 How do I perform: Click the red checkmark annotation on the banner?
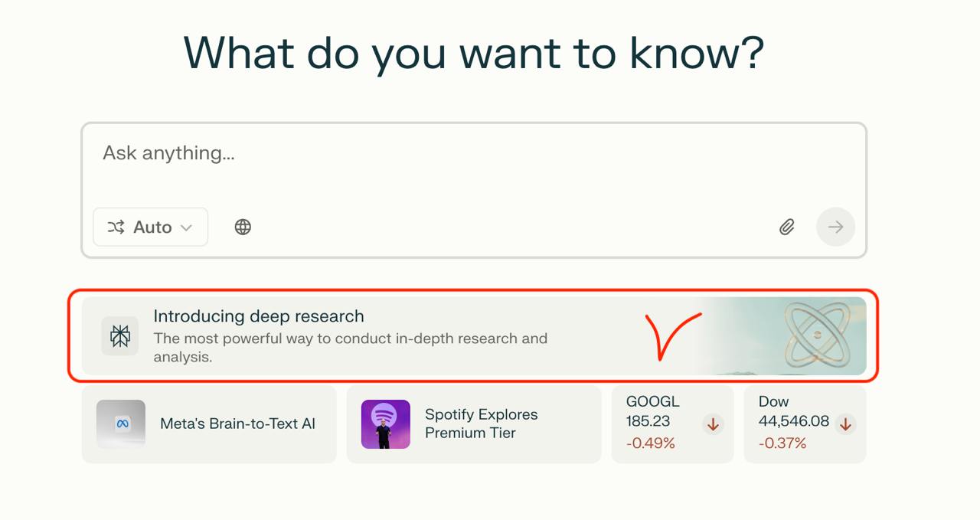674,337
